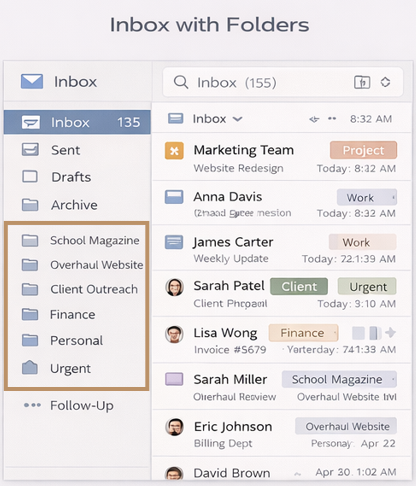The width and height of the screenshot is (416, 486).
Task: Click the Urgent folder icon
Action: [x=30, y=367]
